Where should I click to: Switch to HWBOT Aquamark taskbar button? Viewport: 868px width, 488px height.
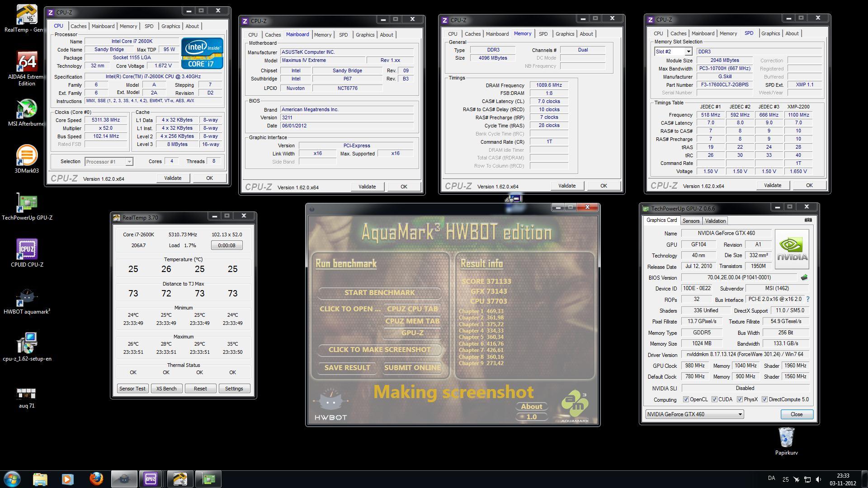point(124,479)
